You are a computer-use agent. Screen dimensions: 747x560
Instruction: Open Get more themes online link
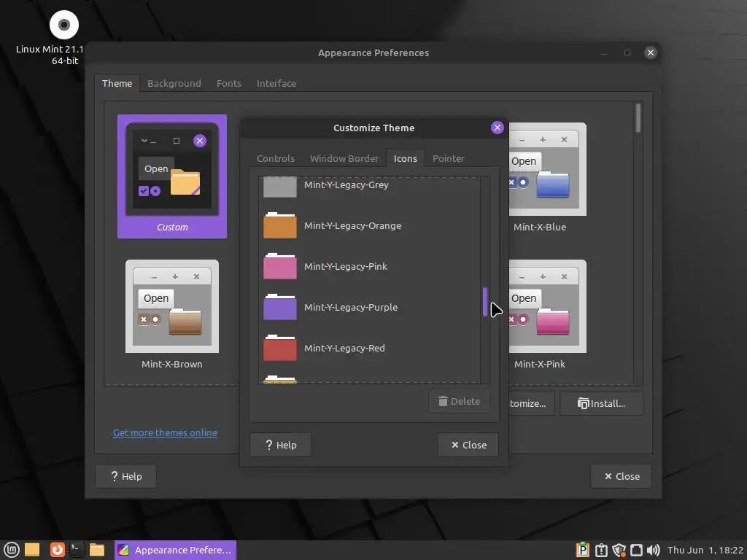click(166, 432)
